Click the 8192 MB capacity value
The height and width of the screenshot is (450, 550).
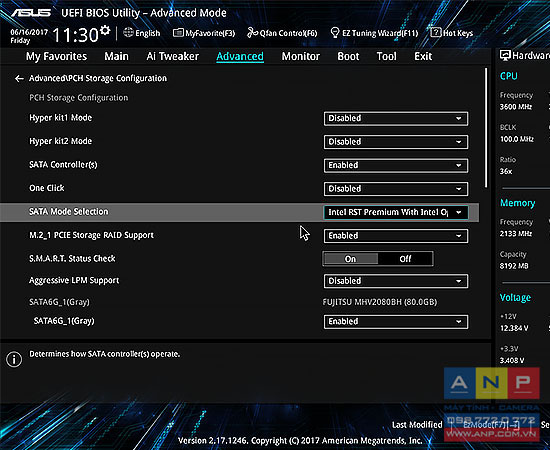pyautogui.click(x=514, y=266)
